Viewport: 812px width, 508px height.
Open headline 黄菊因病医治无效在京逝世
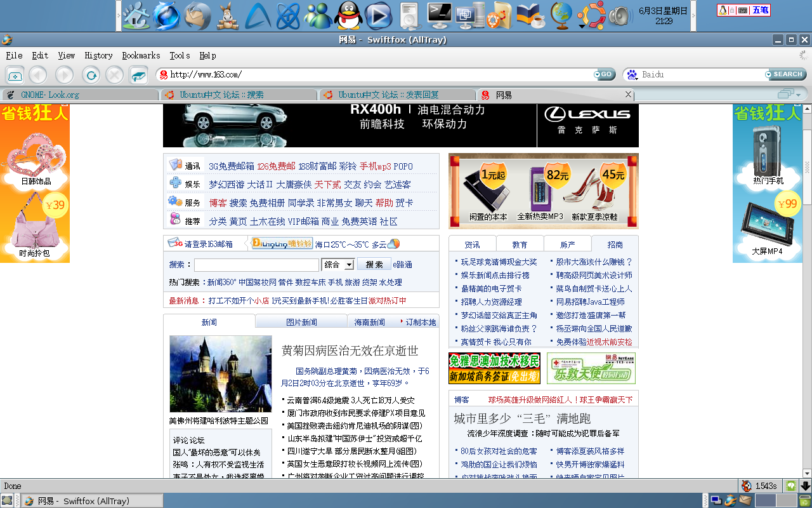(350, 351)
